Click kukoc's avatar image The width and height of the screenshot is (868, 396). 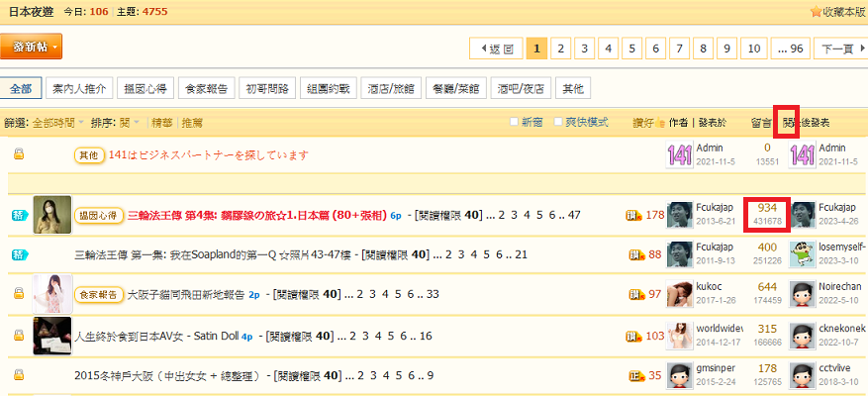679,294
